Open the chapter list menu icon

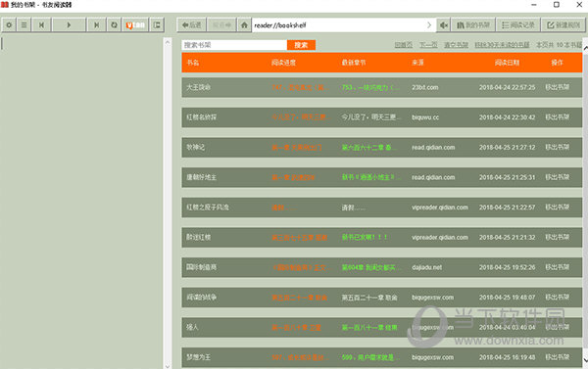[x=24, y=25]
